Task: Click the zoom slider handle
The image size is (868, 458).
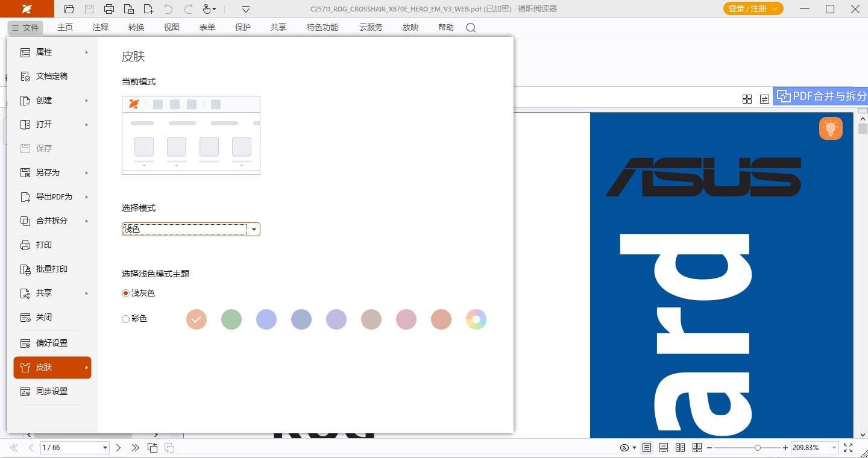Action: pos(758,448)
